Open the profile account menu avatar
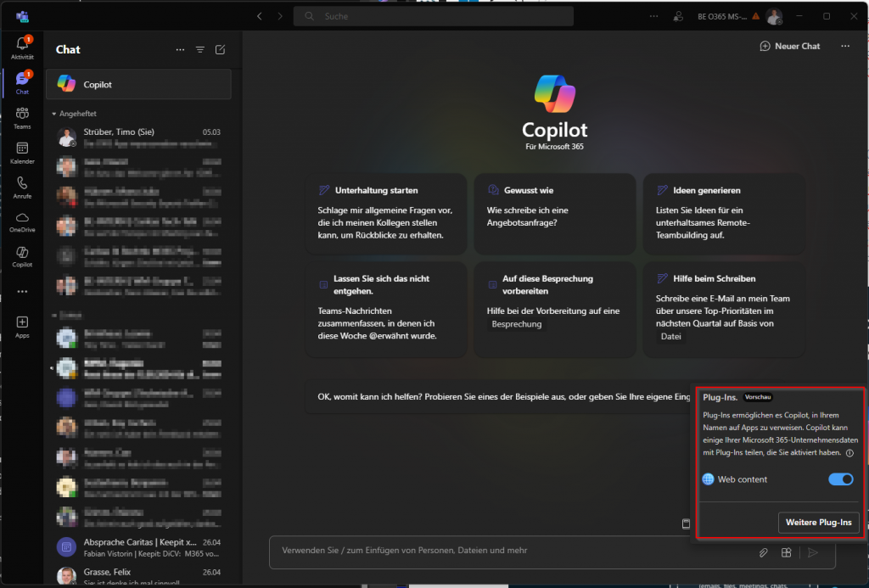The height and width of the screenshot is (588, 869). coord(773,16)
